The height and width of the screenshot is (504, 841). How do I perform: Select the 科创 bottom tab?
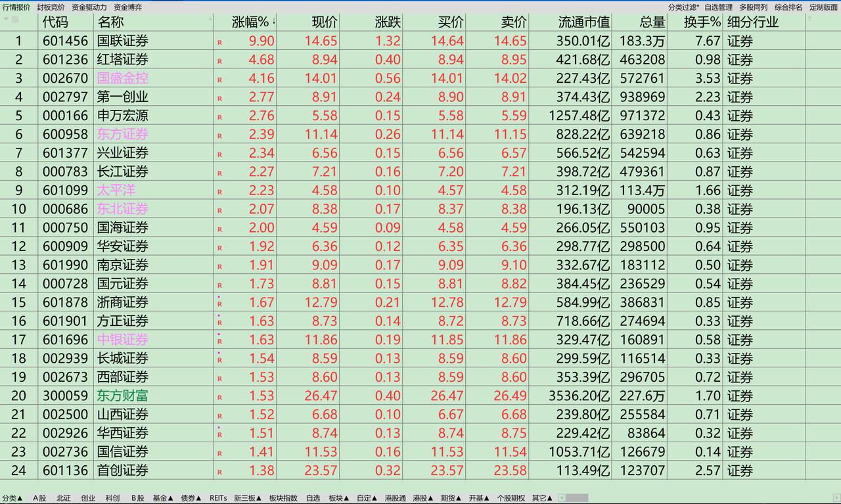click(x=112, y=498)
